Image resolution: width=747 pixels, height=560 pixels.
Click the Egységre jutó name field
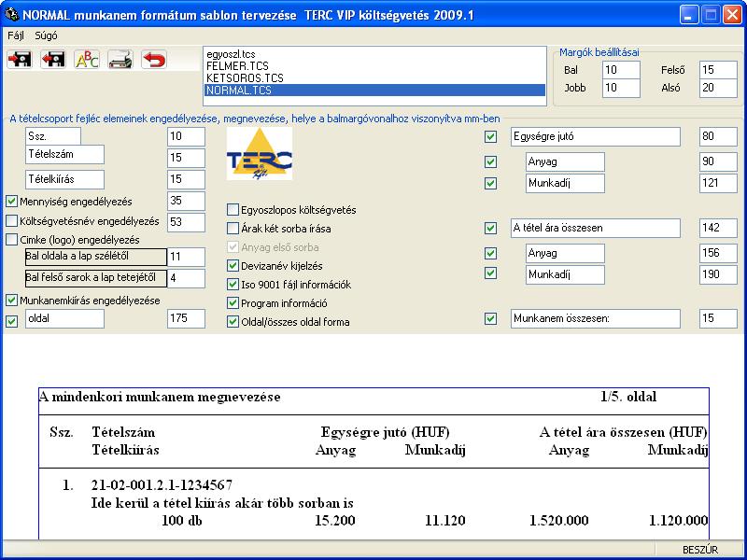[596, 136]
